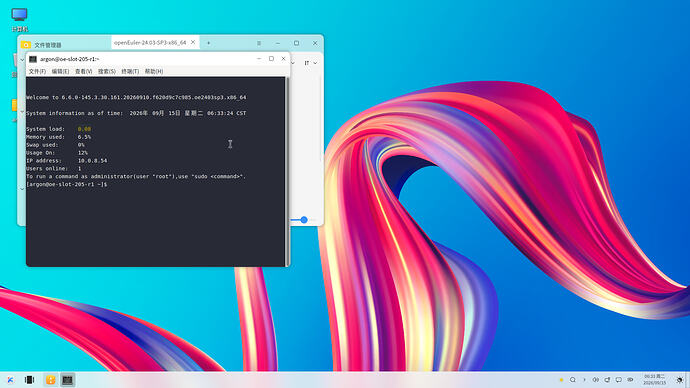
Task: Minimize the terminal window
Action: pos(259,59)
